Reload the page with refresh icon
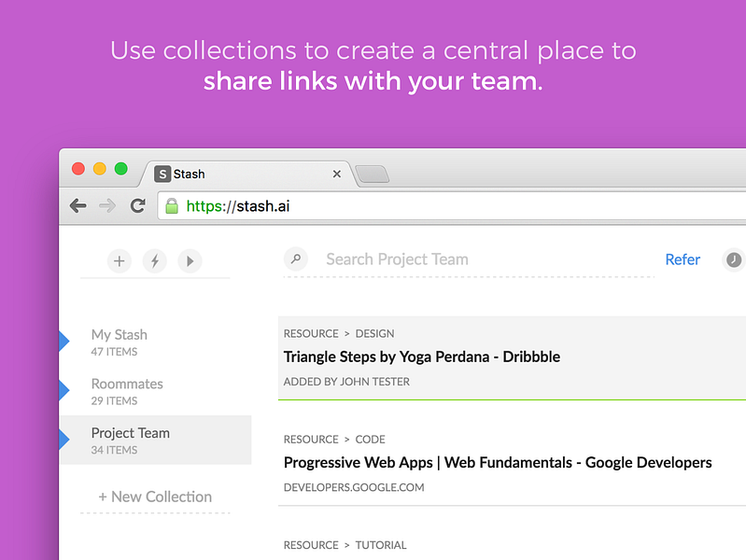The image size is (746, 560). click(138, 205)
